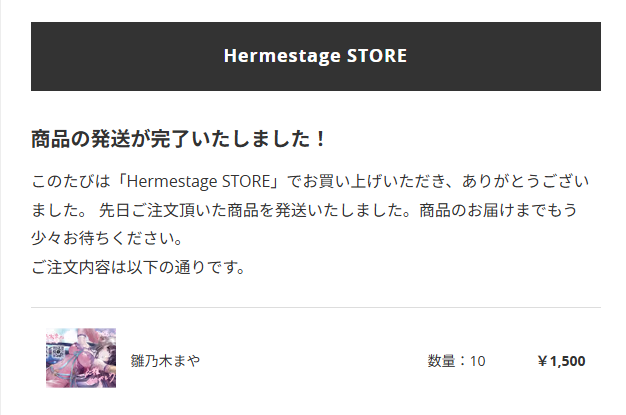The image size is (626, 415).
Task: Click the exclamation mark ending the heading
Action: click(x=320, y=139)
